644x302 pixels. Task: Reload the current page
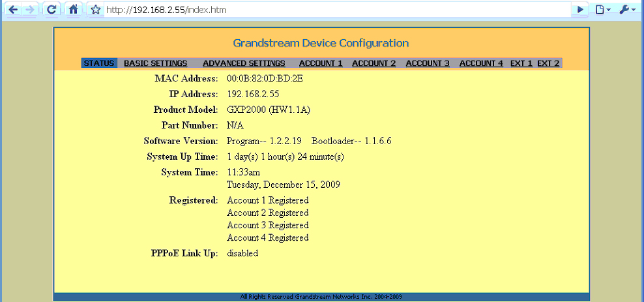[x=53, y=10]
